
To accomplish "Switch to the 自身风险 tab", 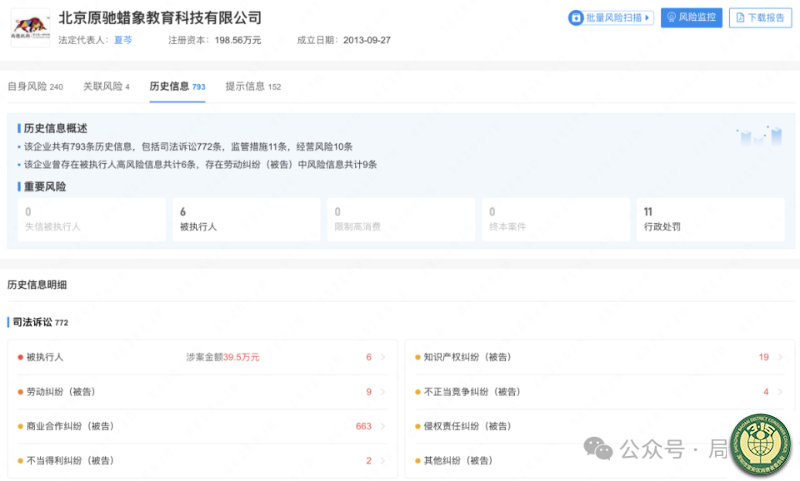I will [x=35, y=87].
